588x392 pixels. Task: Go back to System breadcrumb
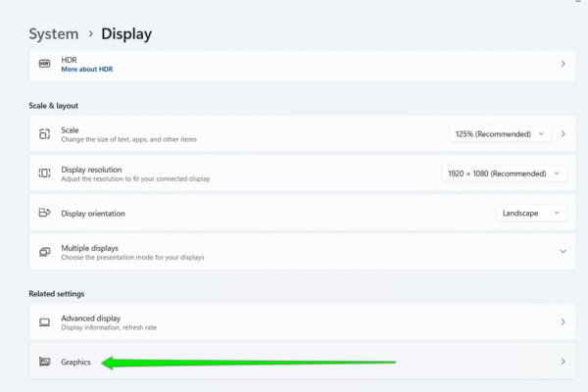pyautogui.click(x=54, y=33)
